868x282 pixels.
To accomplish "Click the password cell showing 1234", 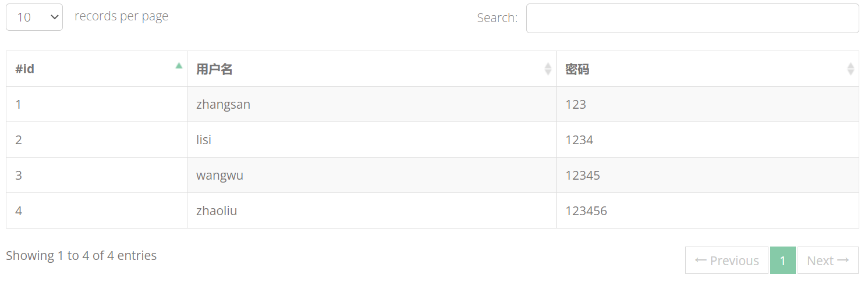I will point(707,140).
